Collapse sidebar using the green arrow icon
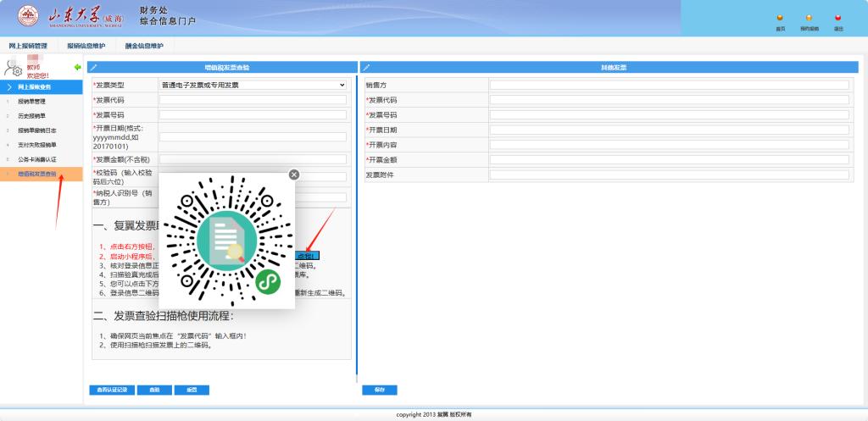 [77, 67]
